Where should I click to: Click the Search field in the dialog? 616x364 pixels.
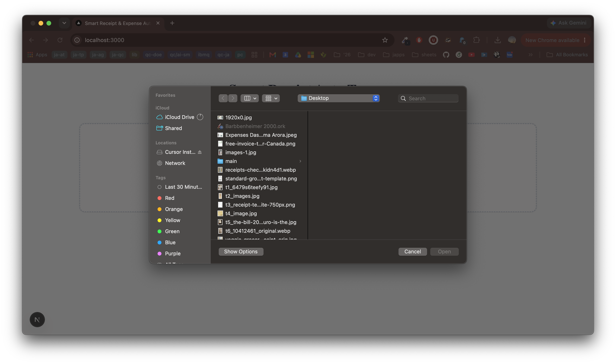(x=428, y=98)
